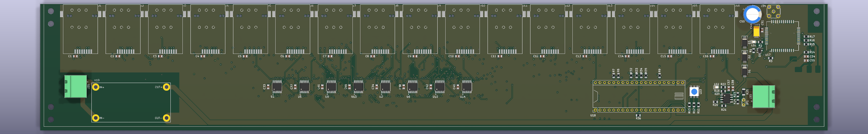Select the J8 connector footprint

click(378, 29)
